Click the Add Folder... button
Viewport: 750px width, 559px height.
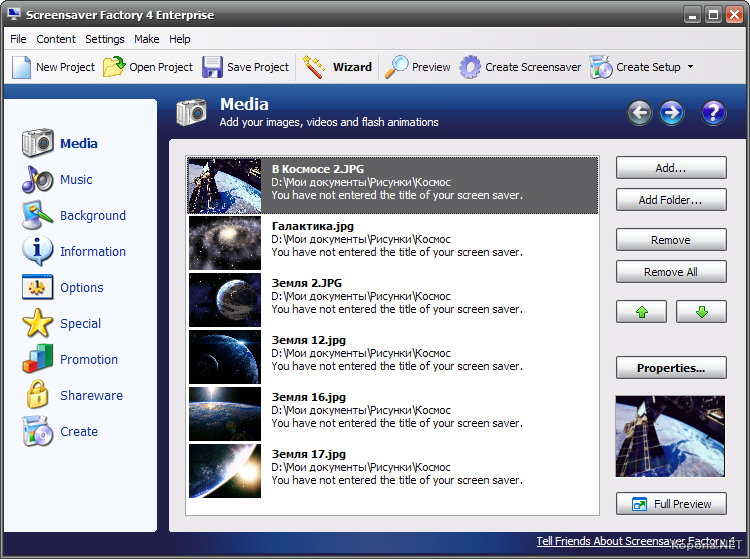[x=671, y=200]
